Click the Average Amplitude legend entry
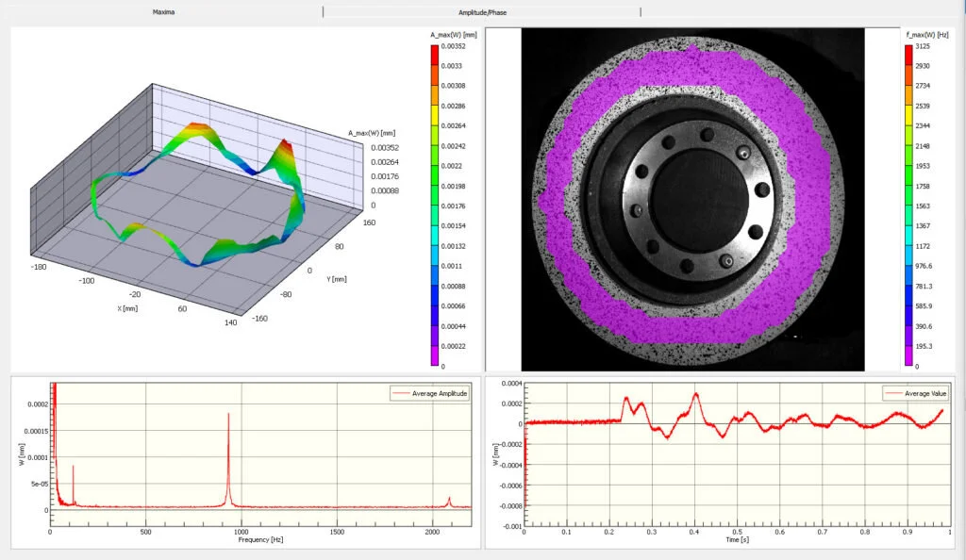This screenshot has width=966, height=560. click(x=429, y=393)
